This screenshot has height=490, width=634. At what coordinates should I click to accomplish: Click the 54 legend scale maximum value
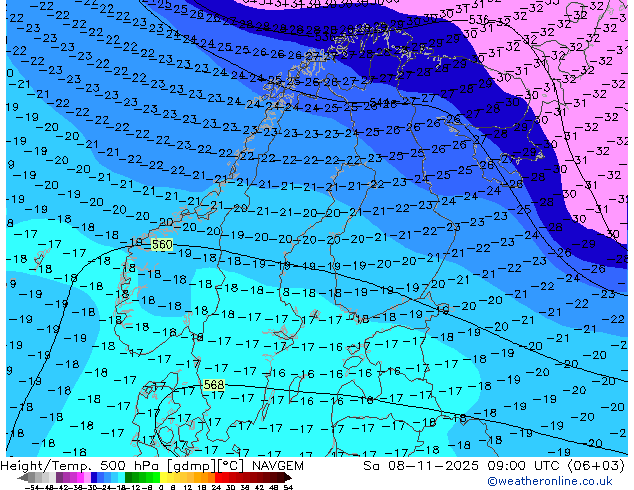coord(288,487)
